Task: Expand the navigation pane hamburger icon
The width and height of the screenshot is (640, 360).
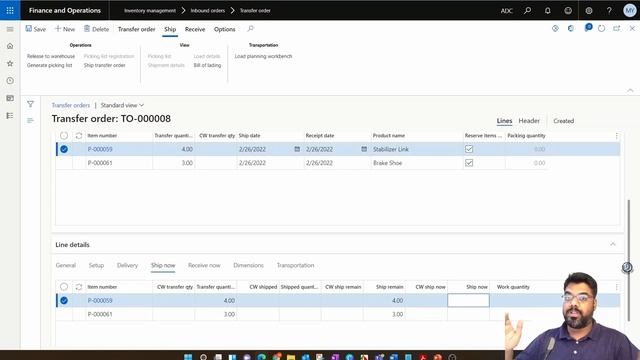Action: pyautogui.click(x=10, y=29)
